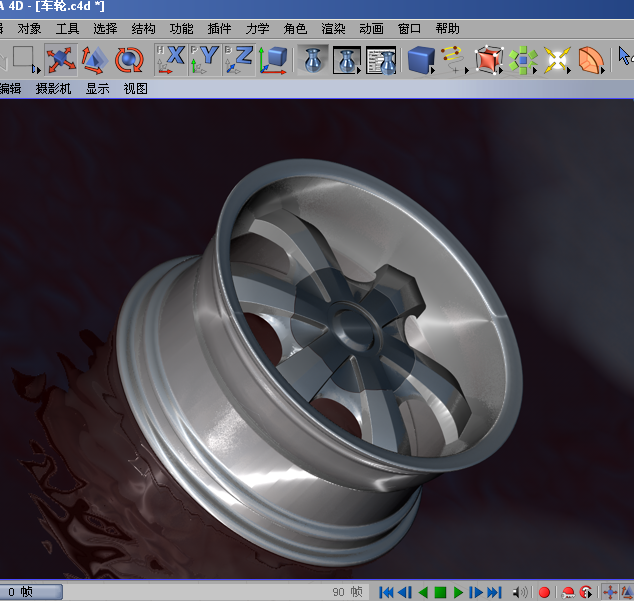Expand the cube primitives flyout
The image size is (634, 601).
click(x=432, y=71)
